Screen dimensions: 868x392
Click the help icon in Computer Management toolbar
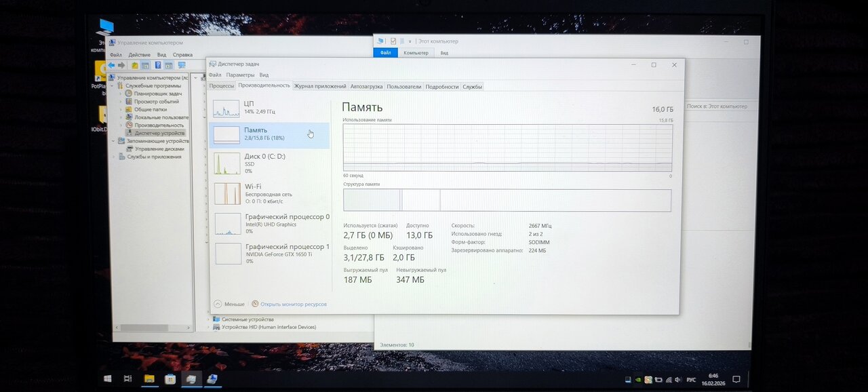click(x=158, y=65)
